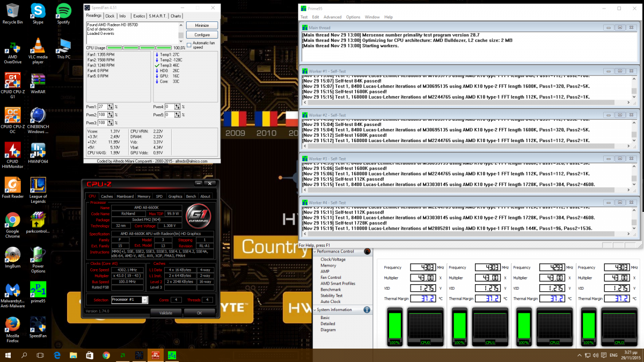The width and height of the screenshot is (644, 362).
Task: Open the ENG language indicator in the tray
Action: (613, 355)
